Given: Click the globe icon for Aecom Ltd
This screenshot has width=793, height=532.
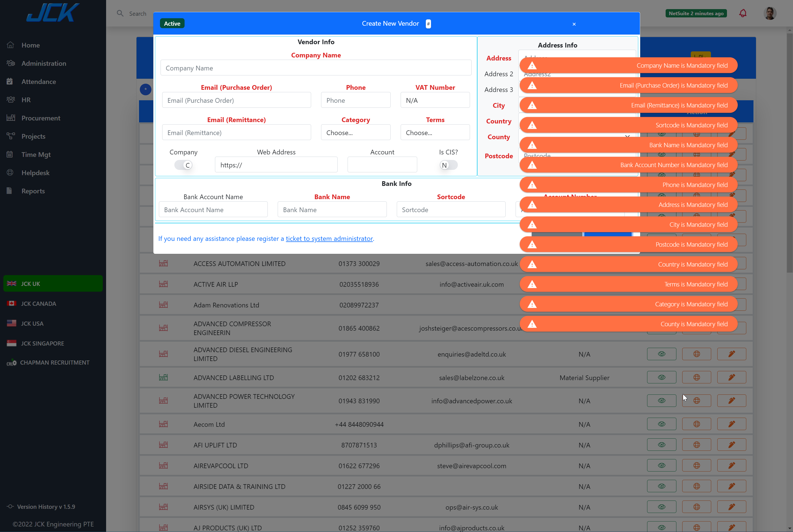Looking at the screenshot, I should pyautogui.click(x=697, y=423).
